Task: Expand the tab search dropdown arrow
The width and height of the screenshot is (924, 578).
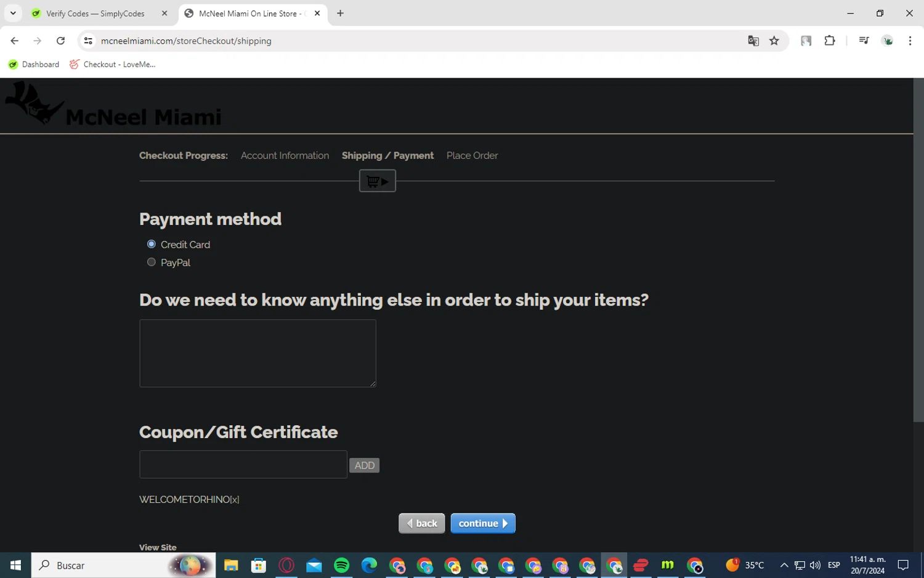Action: click(13, 13)
